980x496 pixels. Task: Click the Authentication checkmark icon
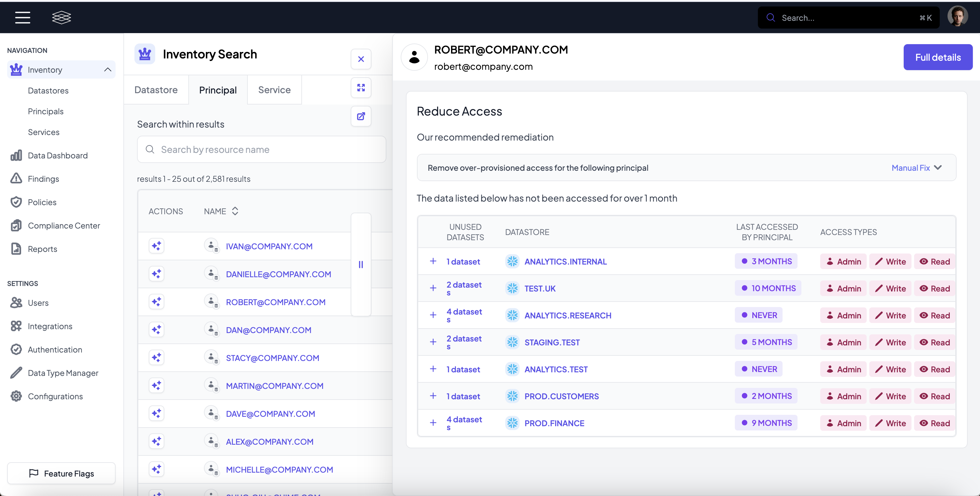pos(16,349)
